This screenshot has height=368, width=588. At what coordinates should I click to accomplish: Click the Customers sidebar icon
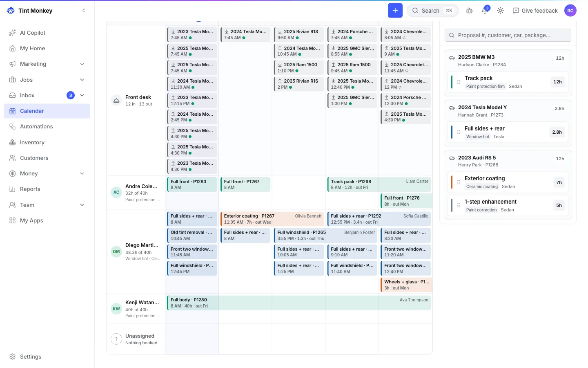pyautogui.click(x=12, y=158)
